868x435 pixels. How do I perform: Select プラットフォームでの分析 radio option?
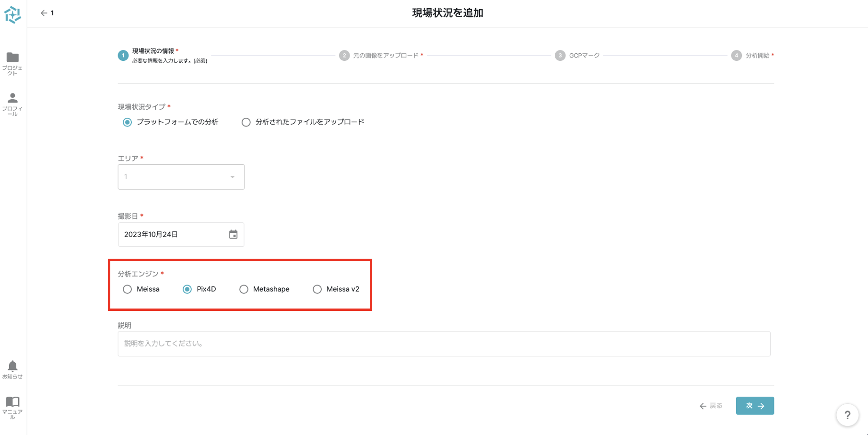(x=127, y=122)
